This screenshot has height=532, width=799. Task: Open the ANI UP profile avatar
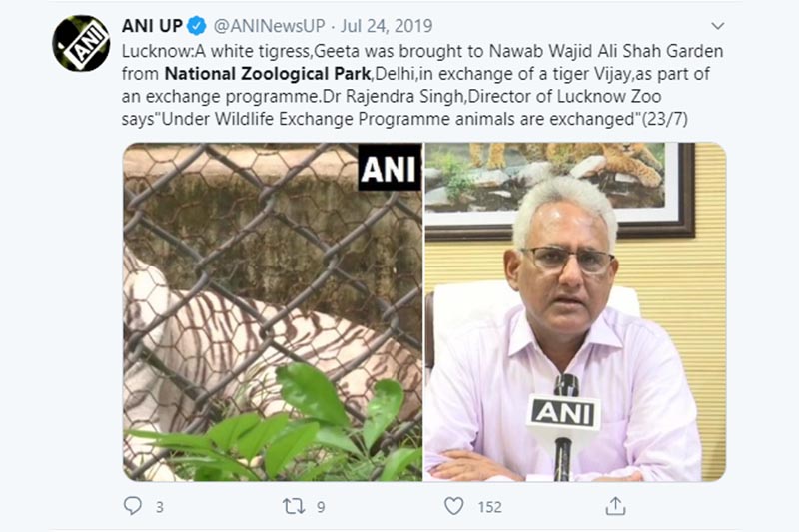click(81, 43)
